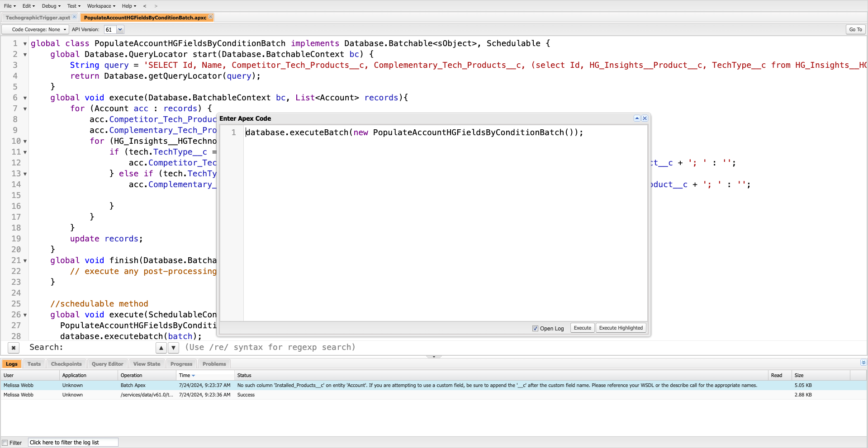Find next match with down arrow
The width and height of the screenshot is (868, 448).
click(173, 348)
